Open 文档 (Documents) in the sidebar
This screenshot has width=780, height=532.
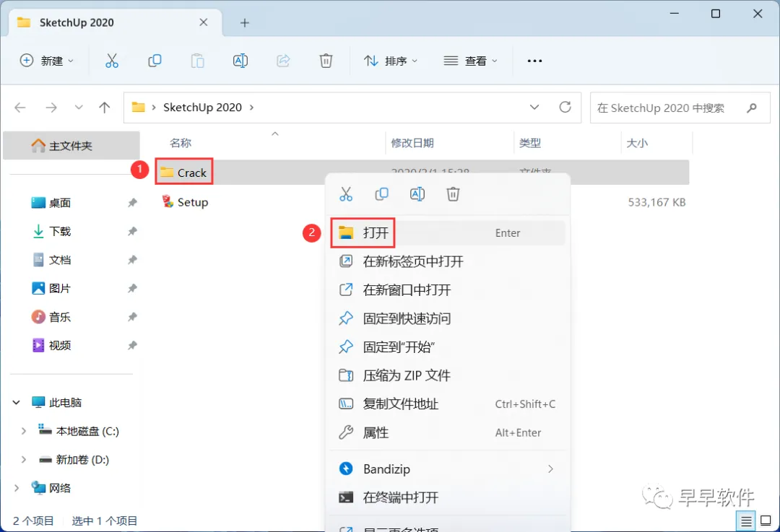click(x=60, y=260)
